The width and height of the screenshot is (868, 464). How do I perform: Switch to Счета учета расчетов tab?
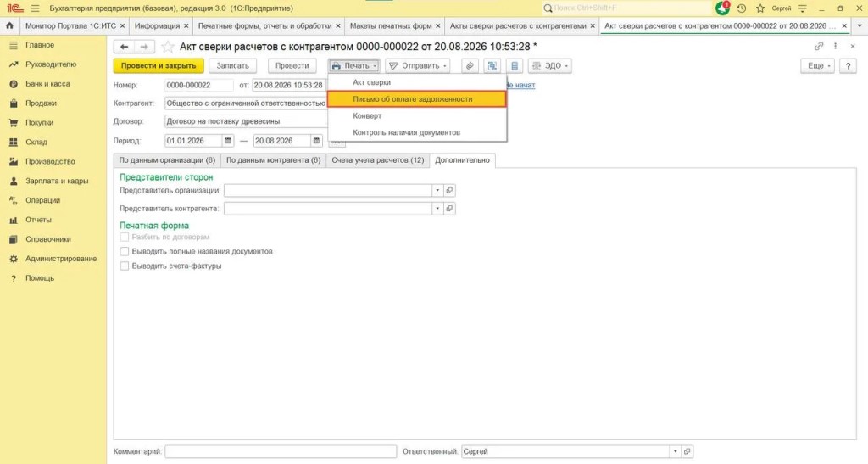pos(377,160)
